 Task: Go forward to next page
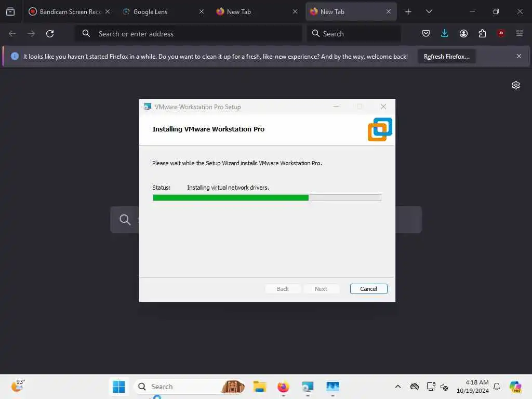[31, 34]
